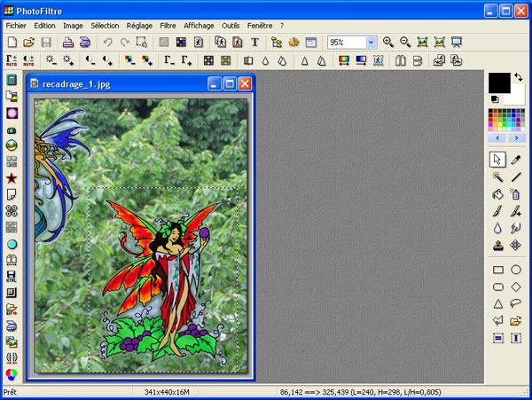Click the black foreground color swatch
The image size is (532, 400).
[499, 82]
